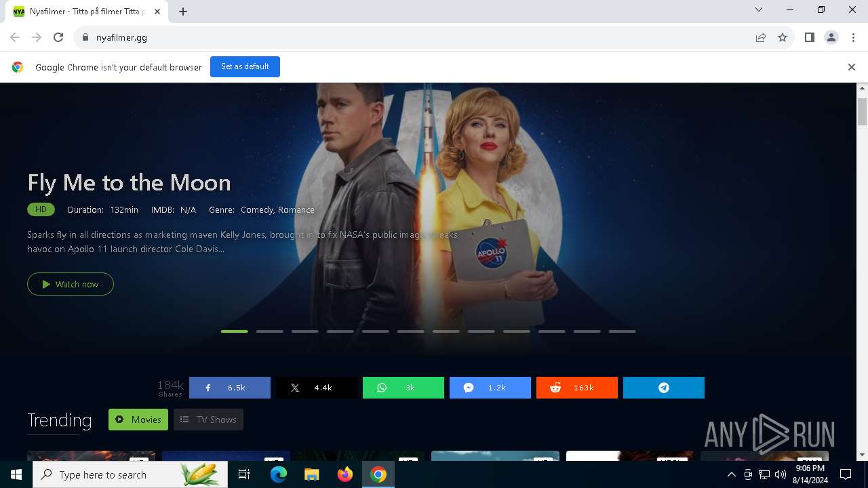Screen dimensions: 868x488
Task: Select the second carousel slide indicator
Action: point(270,331)
